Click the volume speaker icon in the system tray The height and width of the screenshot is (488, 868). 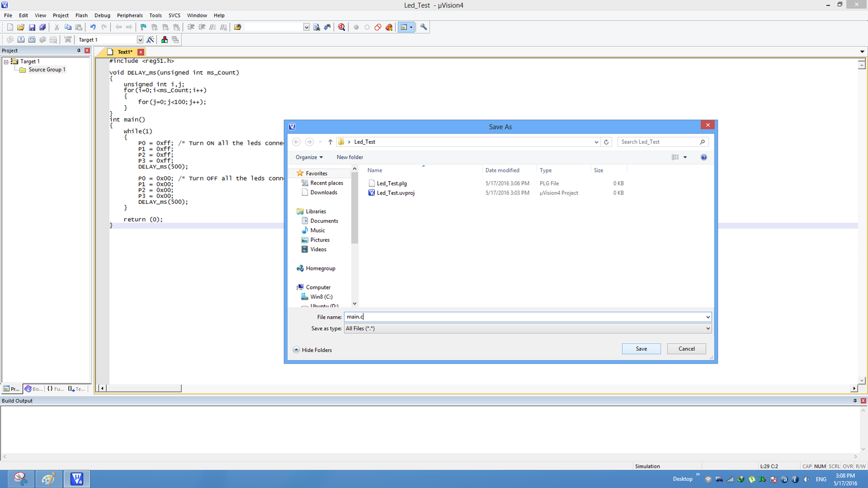tap(806, 479)
